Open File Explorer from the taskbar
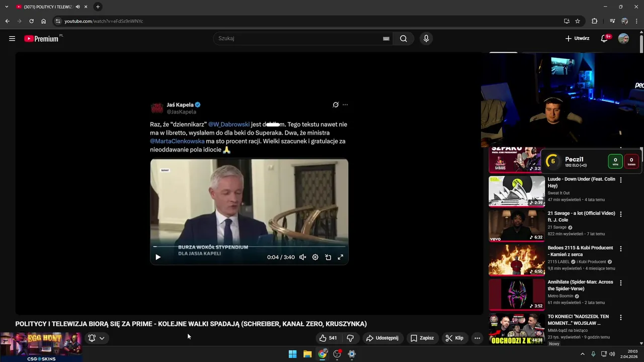Viewport: 644px width, 362px height. click(x=307, y=354)
